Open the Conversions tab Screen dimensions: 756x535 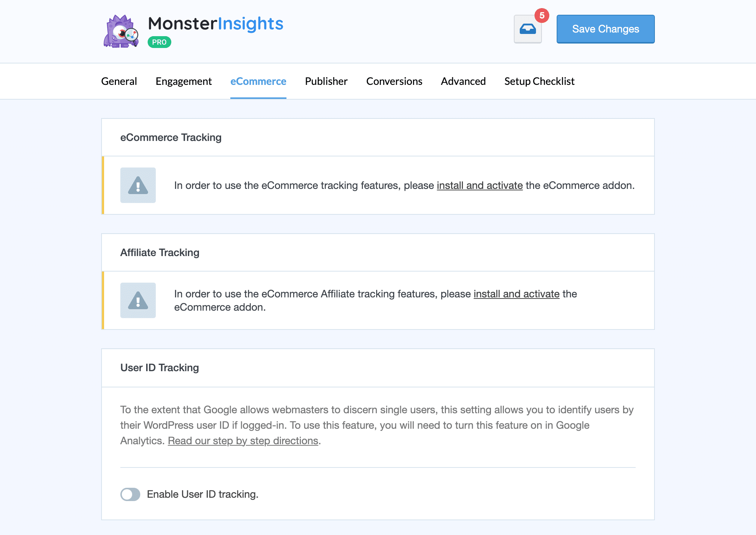[x=394, y=81]
